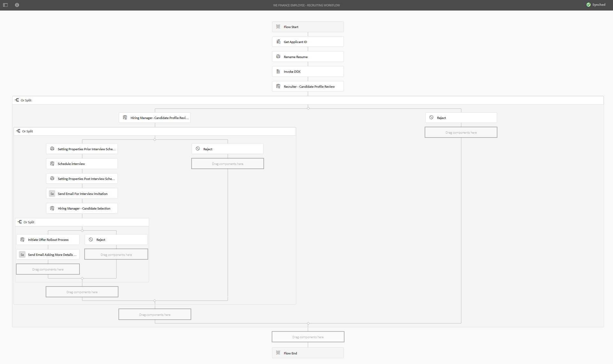The height and width of the screenshot is (364, 613).
Task: Click the Flow Start step icon
Action: coord(278,27)
